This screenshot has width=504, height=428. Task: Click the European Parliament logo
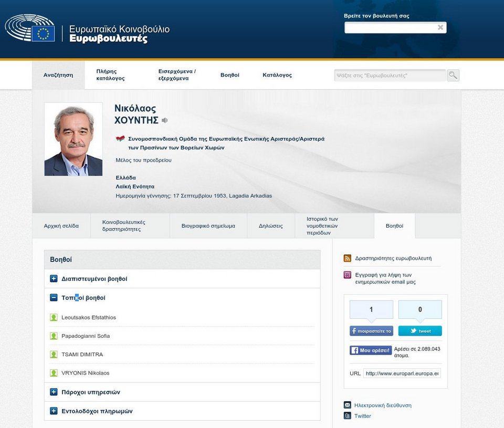[30, 29]
